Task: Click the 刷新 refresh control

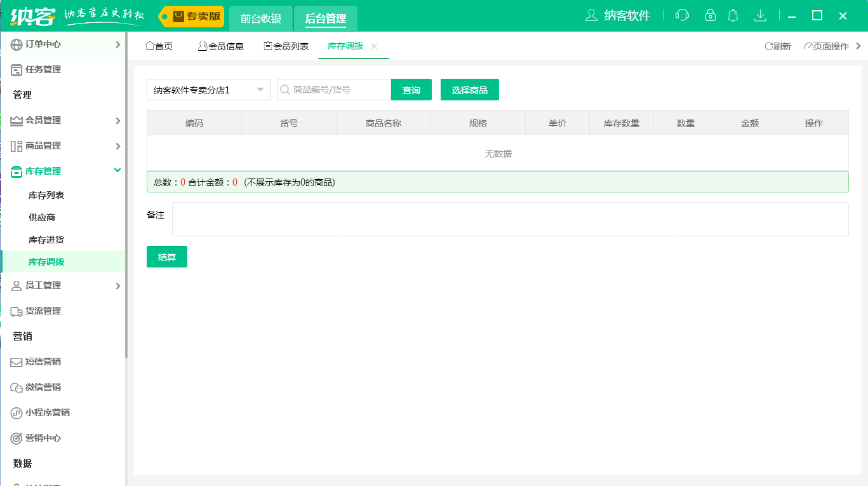Action: (x=777, y=46)
